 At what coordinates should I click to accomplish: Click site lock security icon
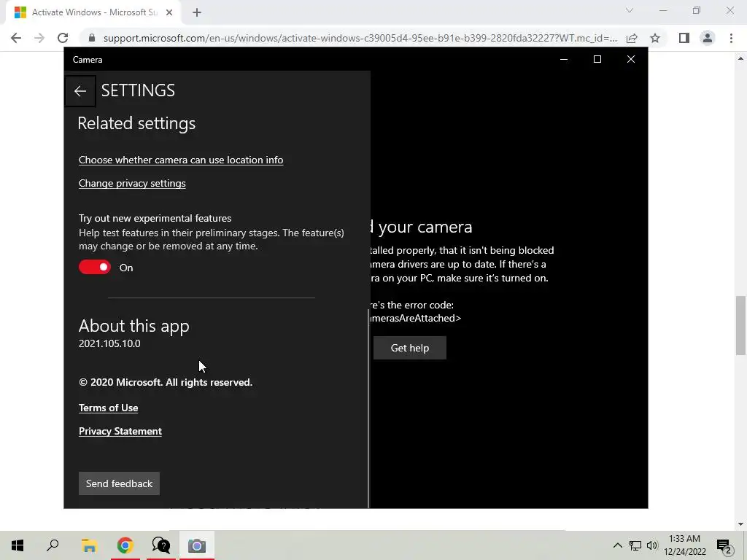pyautogui.click(x=93, y=38)
